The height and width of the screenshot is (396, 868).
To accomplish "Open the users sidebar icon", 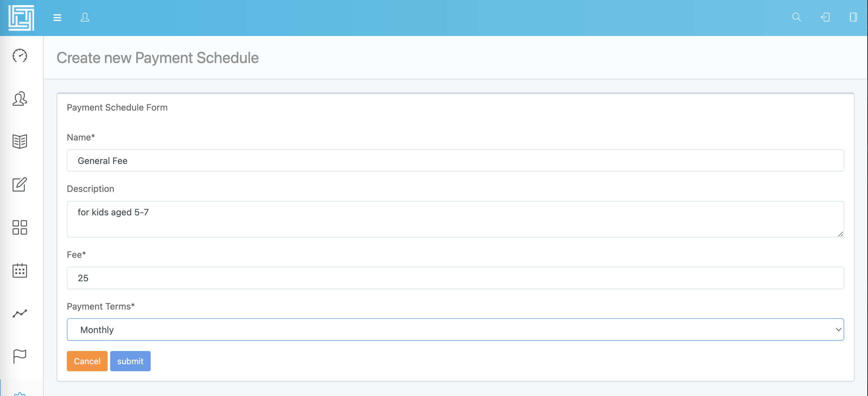I will [x=20, y=98].
